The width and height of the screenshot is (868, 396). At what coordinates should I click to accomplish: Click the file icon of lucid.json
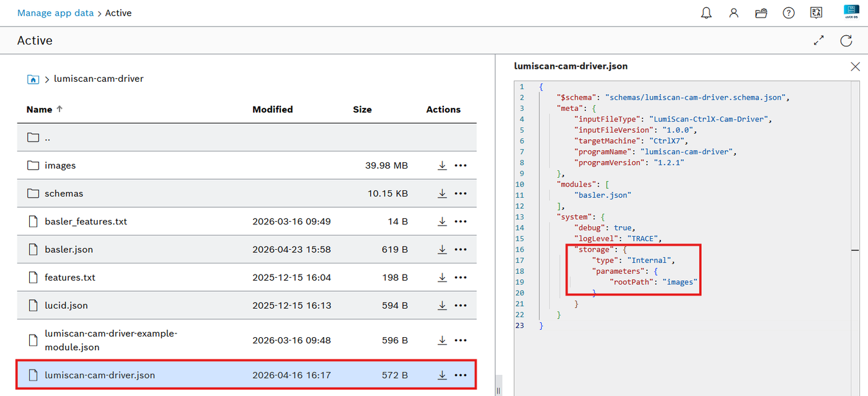pos(33,305)
